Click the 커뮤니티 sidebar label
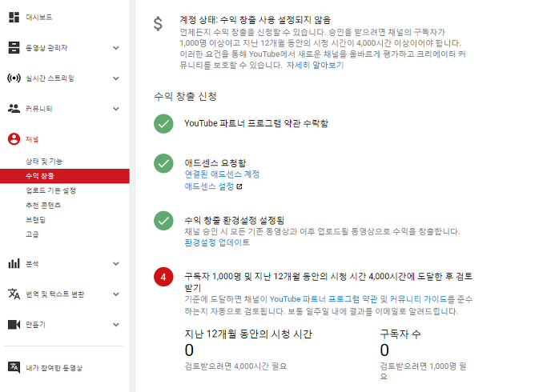 click(39, 109)
